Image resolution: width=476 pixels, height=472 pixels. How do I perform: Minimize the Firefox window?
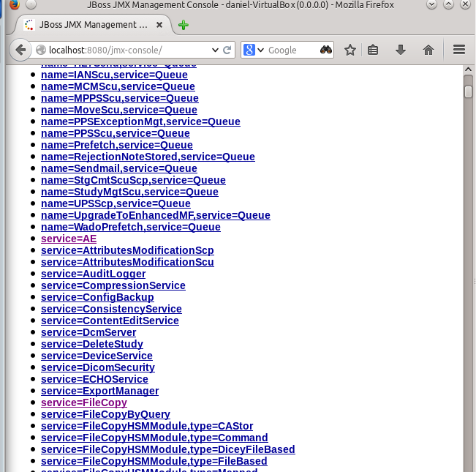pyautogui.click(x=431, y=4)
